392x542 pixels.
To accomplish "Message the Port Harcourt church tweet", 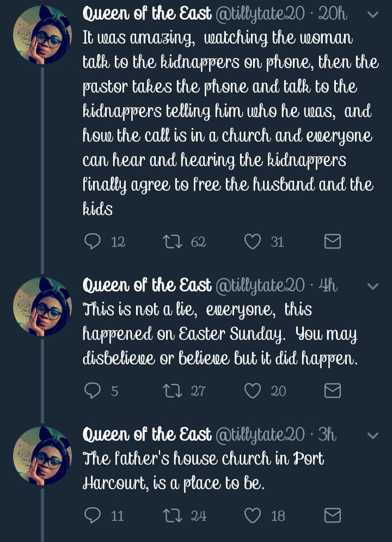I will [332, 515].
